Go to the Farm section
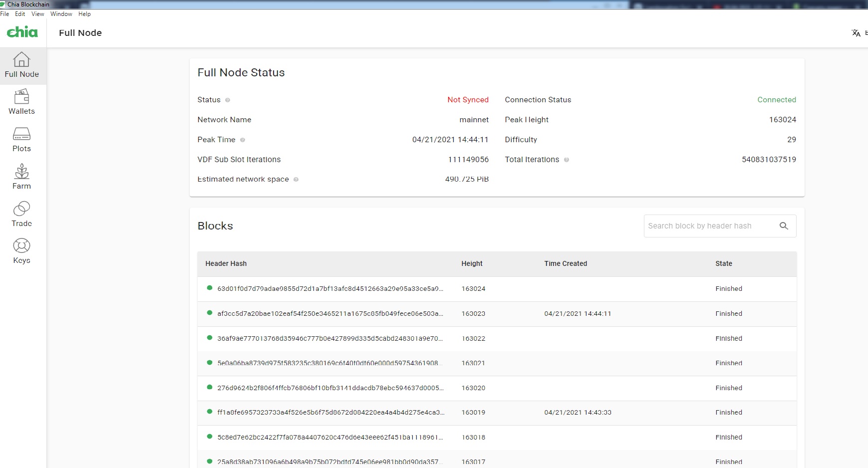This screenshot has width=868, height=468. (22, 178)
